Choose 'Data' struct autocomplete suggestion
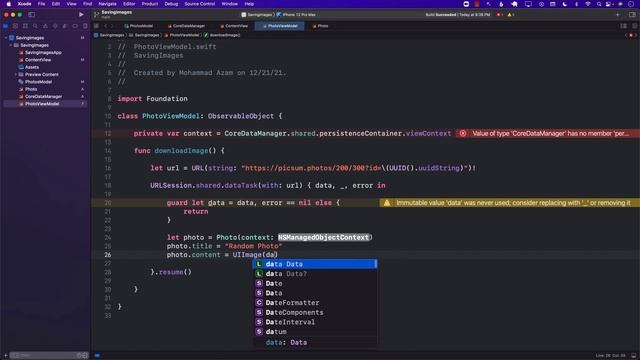640x360 pixels. click(315, 293)
